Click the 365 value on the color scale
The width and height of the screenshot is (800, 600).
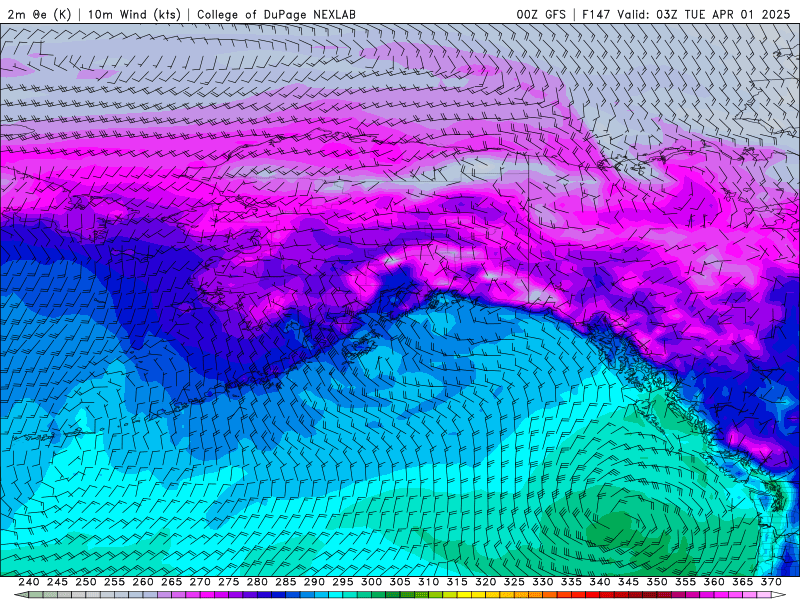coord(743,582)
